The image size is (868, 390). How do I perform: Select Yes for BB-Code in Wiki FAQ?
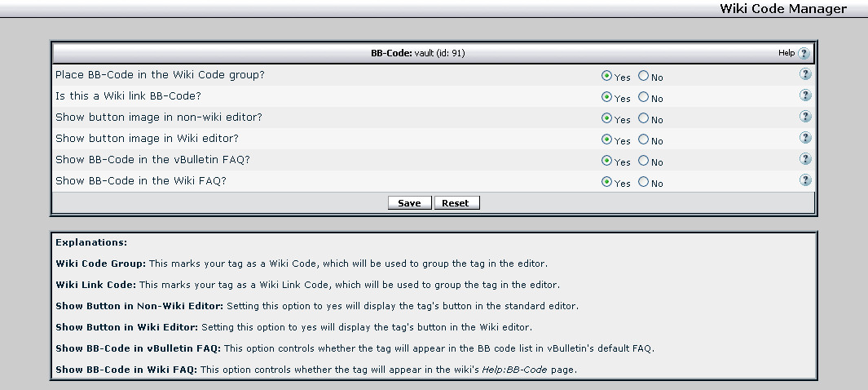[606, 182]
